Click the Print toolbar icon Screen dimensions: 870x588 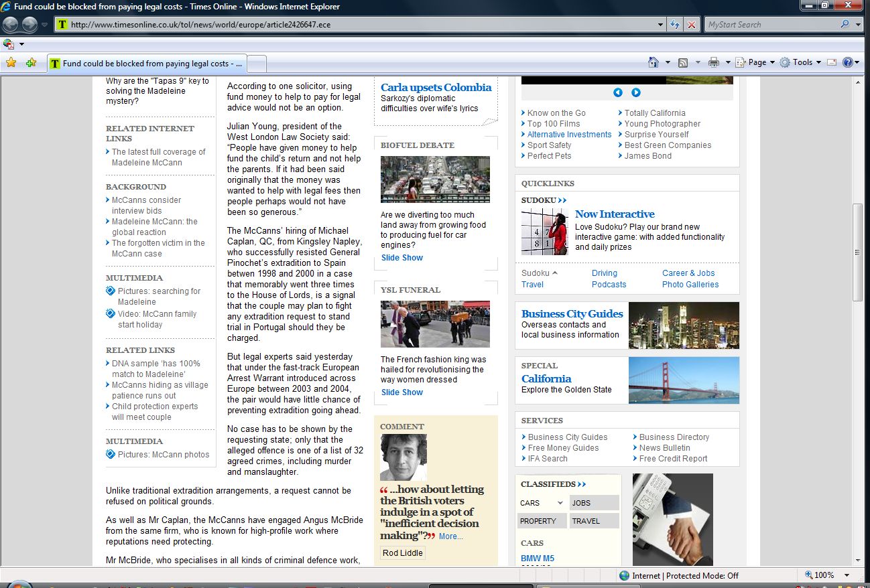pyautogui.click(x=713, y=62)
